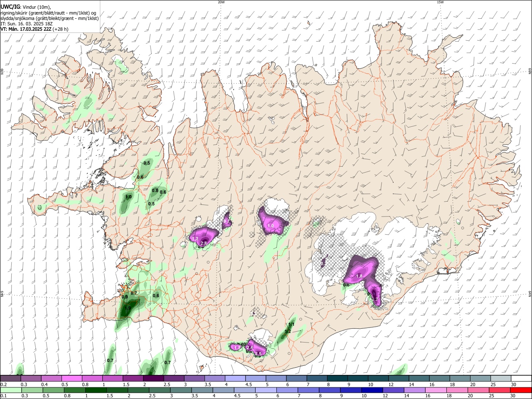The image size is (532, 399).
Task: Click the light lavender swatch labeled 4 in the top row
Action: tap(235, 379)
